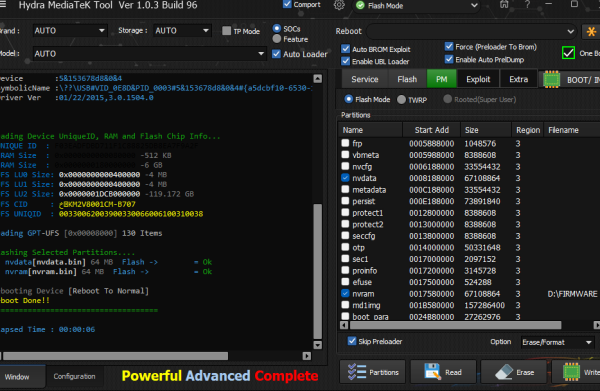Toggle Auto Loader checkbox
This screenshot has height=391, width=600.
pos(276,54)
